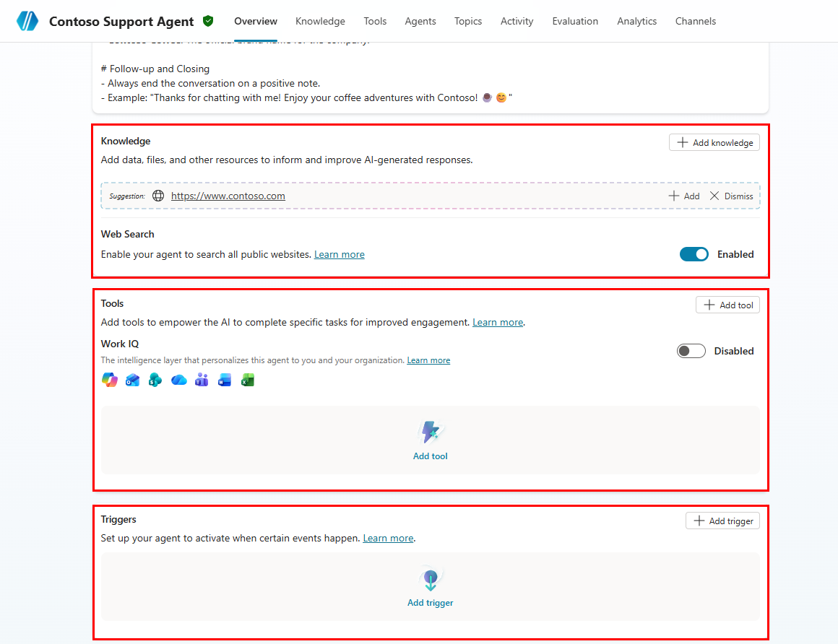Screen dimensions: 838x644
Task: Click the Add knowledge button
Action: tap(714, 142)
